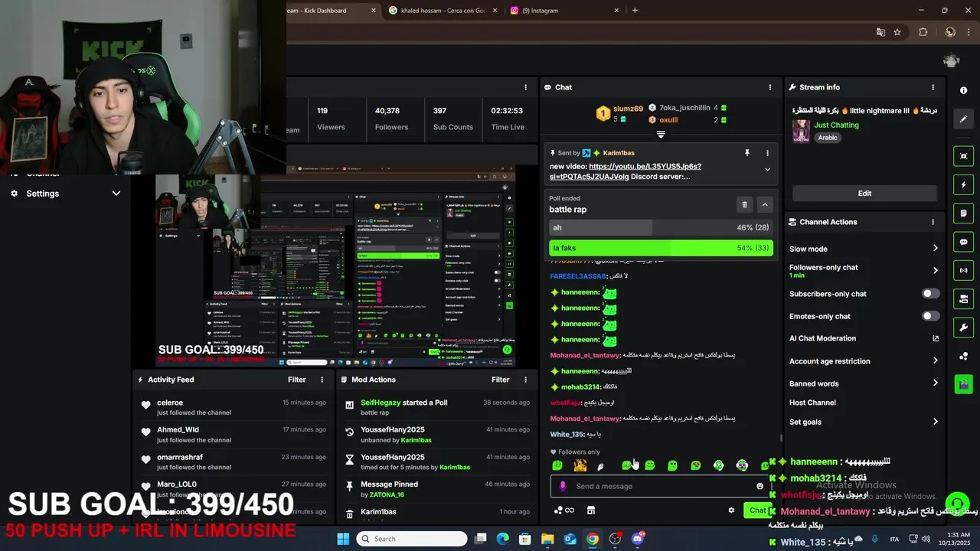Insert the flame emote from emote bar

[x=580, y=465]
